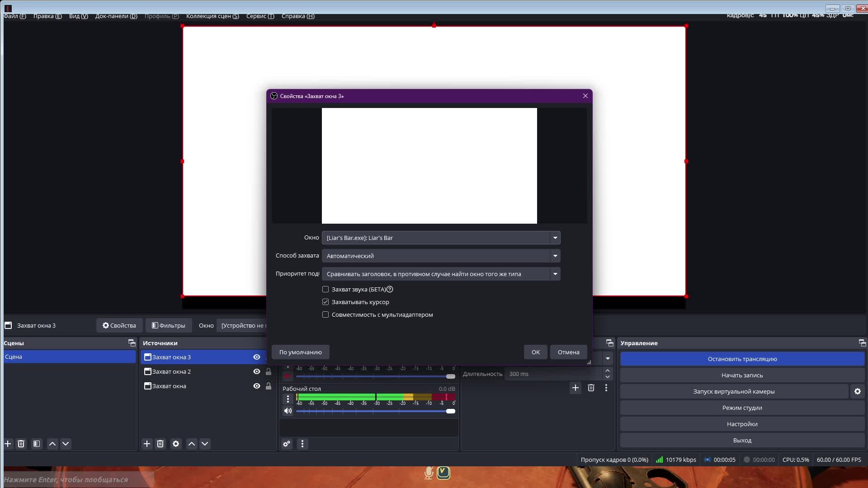The width and height of the screenshot is (868, 488).
Task: Enable Захват звука (БЕТА) checkbox
Action: pyautogui.click(x=325, y=289)
